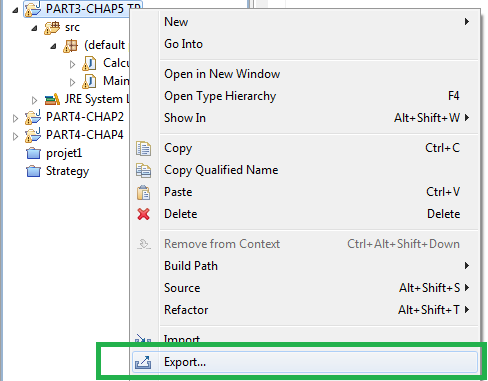488x381 pixels.
Task: Click the JRE System Library icon
Action: point(52,99)
